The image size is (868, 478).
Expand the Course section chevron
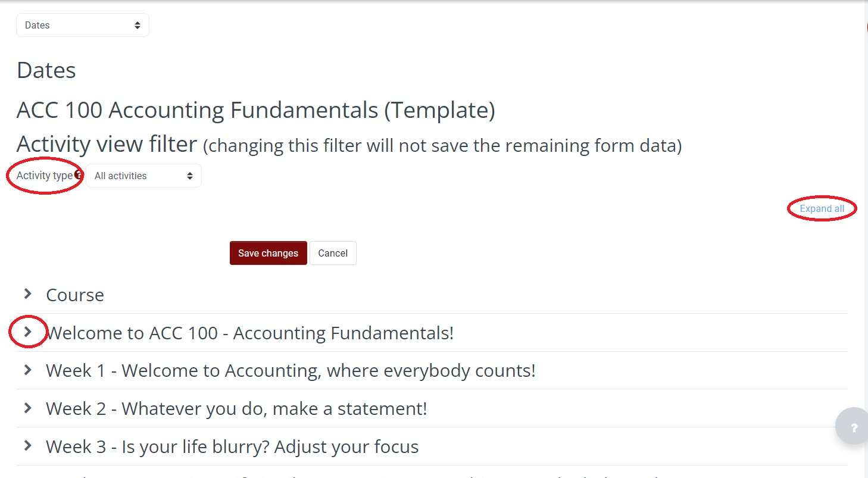click(27, 294)
